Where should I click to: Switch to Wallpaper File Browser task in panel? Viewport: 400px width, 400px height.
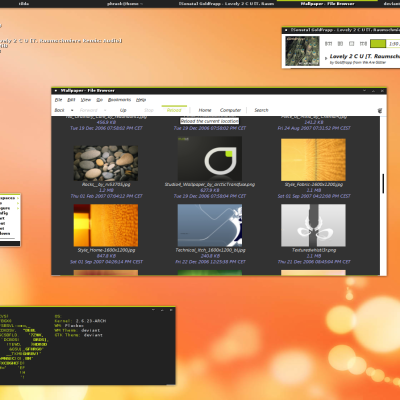(327, 4)
